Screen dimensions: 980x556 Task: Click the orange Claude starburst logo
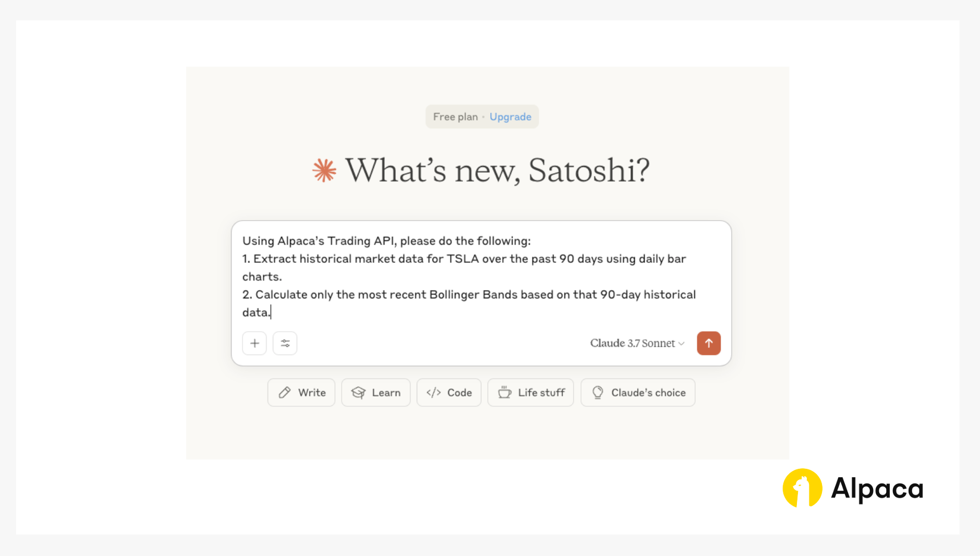(324, 171)
